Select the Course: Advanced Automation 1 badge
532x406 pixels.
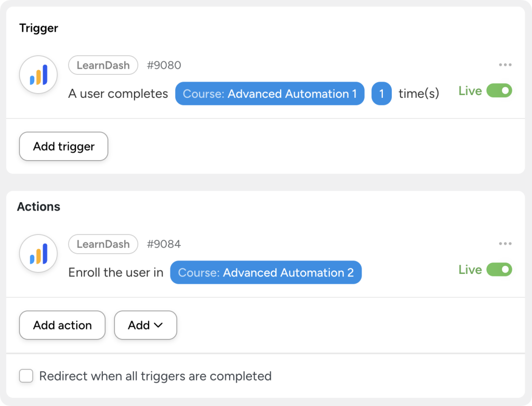(269, 94)
